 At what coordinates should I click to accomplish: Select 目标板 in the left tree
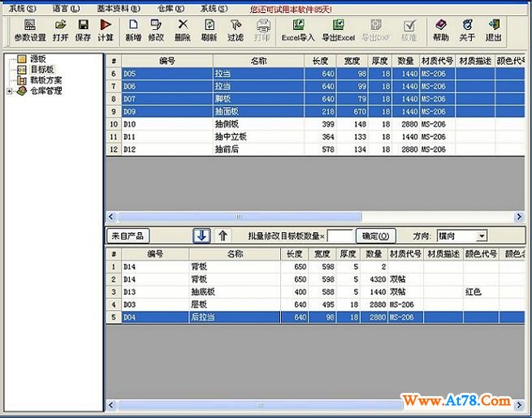pos(41,70)
